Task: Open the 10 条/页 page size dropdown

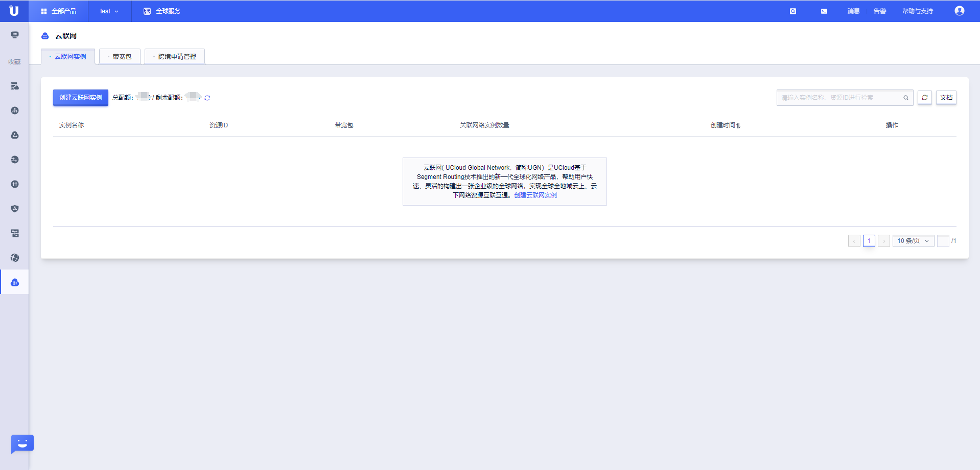Action: click(913, 241)
